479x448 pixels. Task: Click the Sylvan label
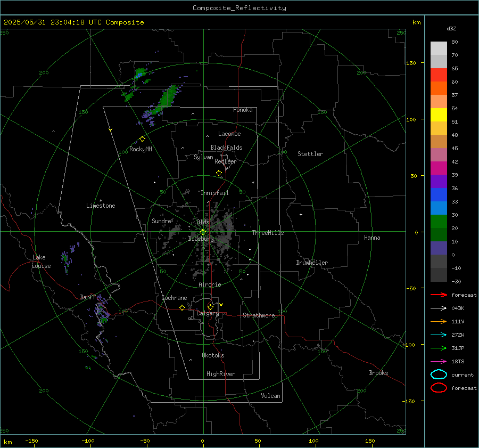point(203,157)
